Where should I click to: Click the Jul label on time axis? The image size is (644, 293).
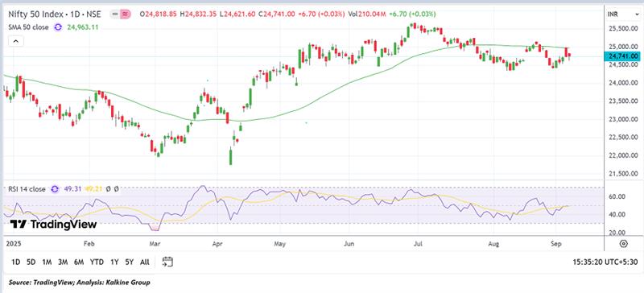coord(419,244)
